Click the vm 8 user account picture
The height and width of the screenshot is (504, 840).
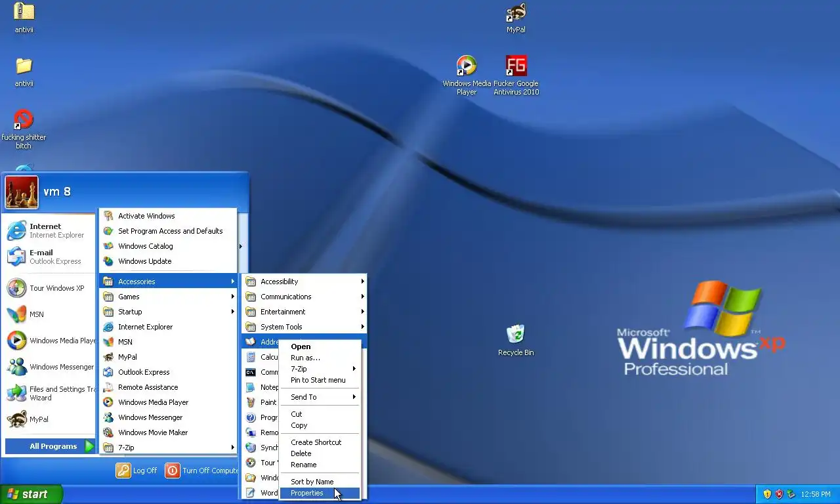(x=22, y=192)
